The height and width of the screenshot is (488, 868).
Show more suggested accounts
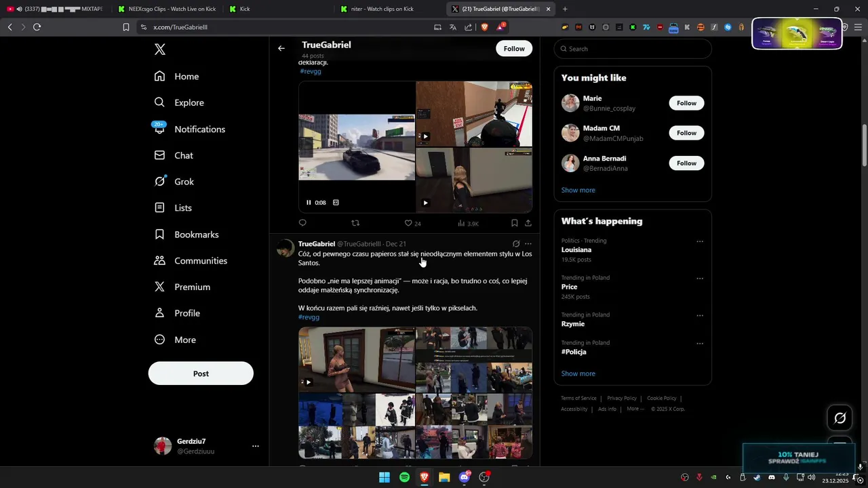(x=578, y=190)
